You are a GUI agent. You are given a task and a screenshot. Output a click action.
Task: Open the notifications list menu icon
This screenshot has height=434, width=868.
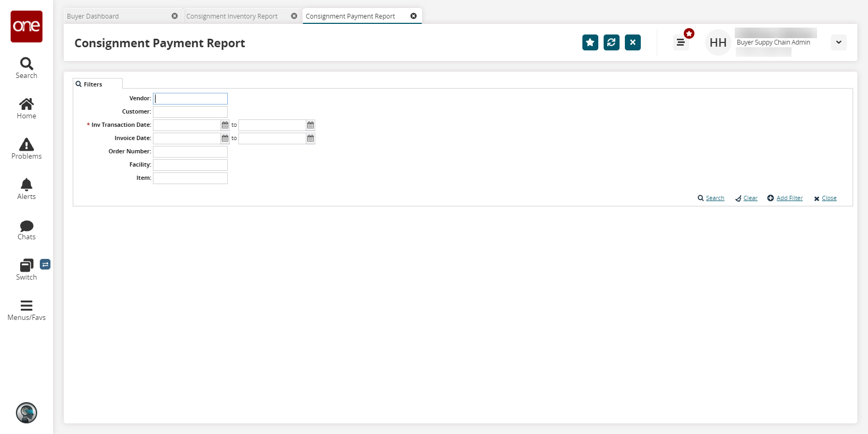pyautogui.click(x=681, y=42)
